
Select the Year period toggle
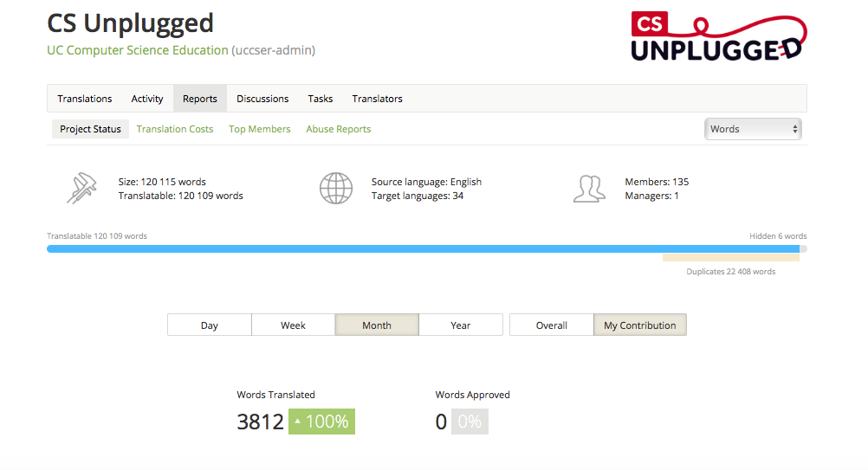point(461,325)
